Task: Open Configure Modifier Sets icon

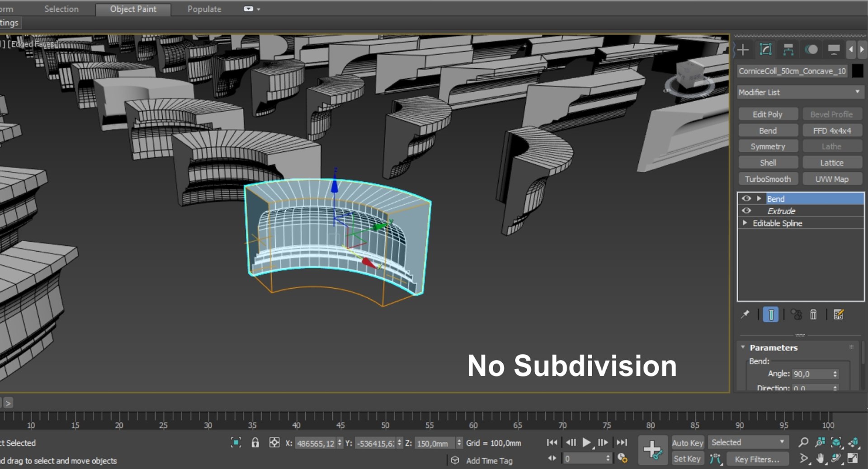Action: coord(839,314)
